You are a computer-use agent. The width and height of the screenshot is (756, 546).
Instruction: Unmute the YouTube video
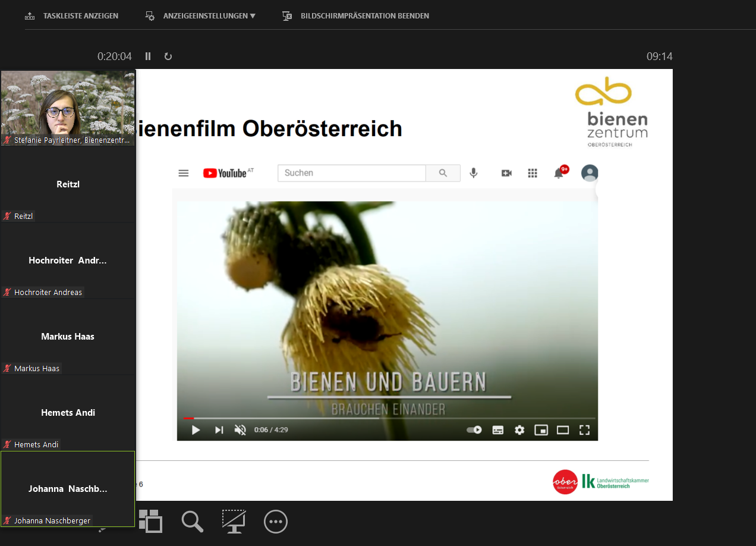click(x=240, y=429)
